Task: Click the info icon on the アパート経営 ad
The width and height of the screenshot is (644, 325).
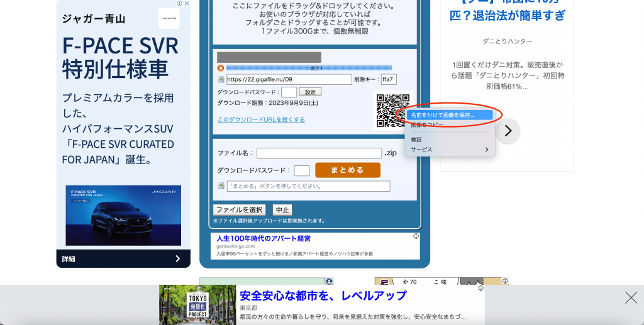Action: [416, 236]
